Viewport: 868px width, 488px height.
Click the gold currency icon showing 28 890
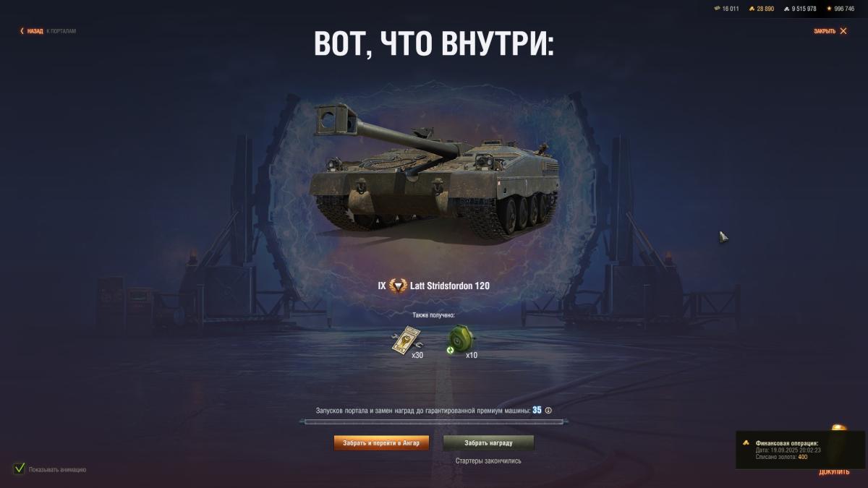point(752,9)
